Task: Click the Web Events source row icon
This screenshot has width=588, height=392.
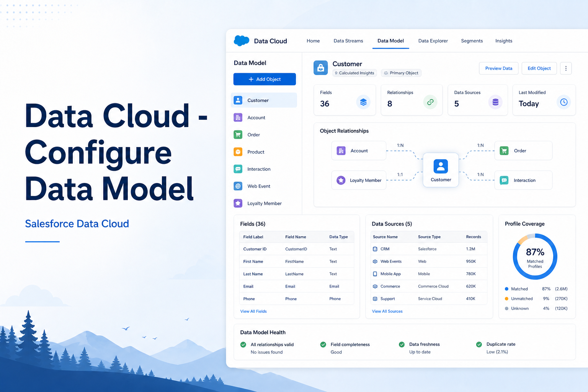Action: [x=375, y=261]
